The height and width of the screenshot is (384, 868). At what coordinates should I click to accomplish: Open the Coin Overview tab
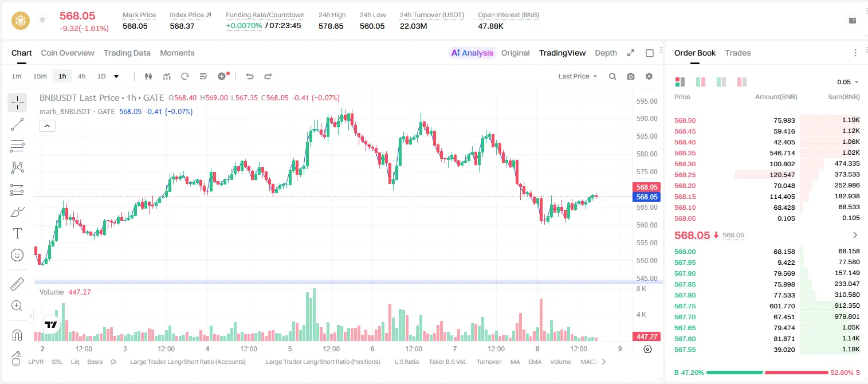click(x=68, y=53)
